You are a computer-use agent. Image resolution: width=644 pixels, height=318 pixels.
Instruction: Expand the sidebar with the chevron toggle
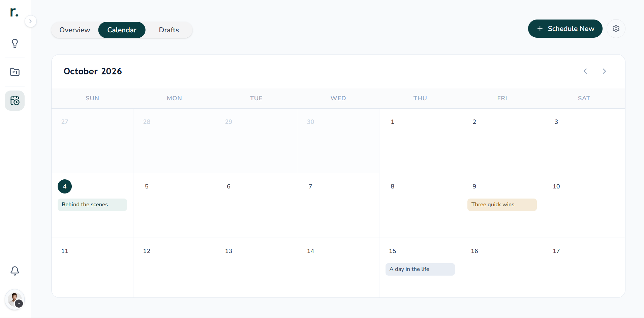point(31,21)
